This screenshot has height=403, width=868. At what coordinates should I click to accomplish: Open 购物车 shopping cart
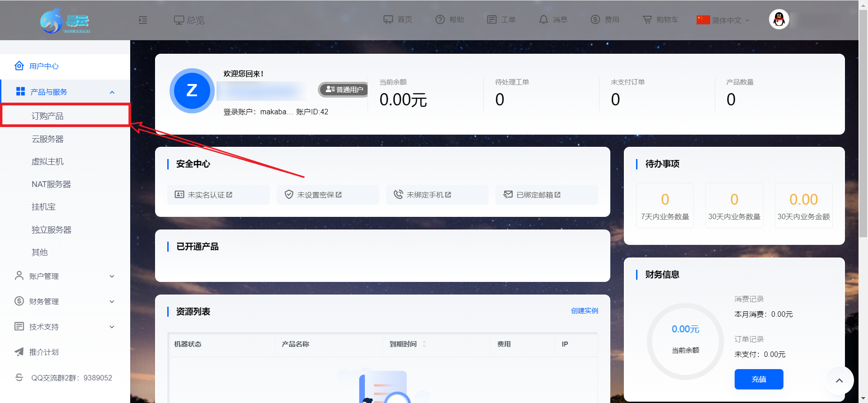(x=660, y=19)
